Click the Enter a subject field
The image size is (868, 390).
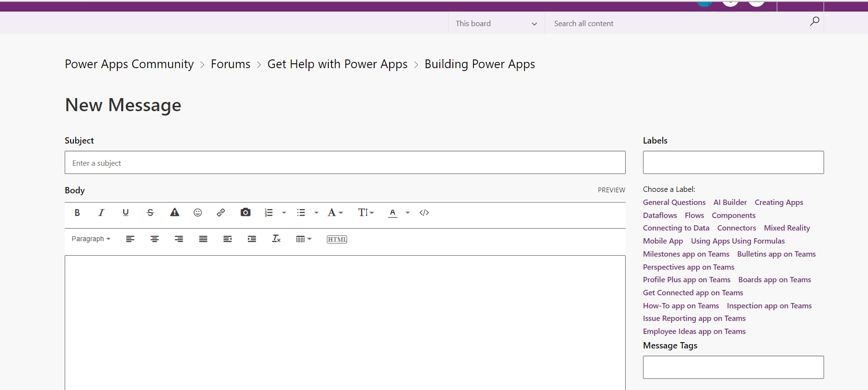tap(345, 162)
